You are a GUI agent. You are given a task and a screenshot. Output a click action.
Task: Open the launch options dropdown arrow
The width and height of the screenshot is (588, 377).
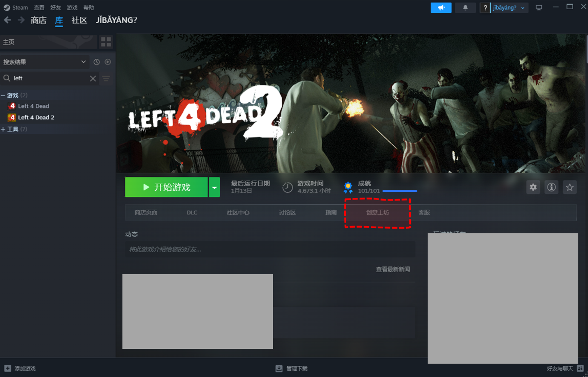click(214, 187)
